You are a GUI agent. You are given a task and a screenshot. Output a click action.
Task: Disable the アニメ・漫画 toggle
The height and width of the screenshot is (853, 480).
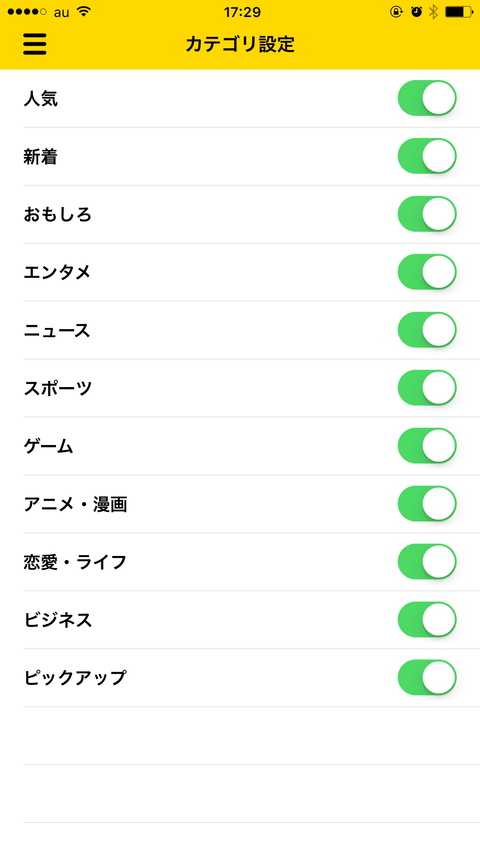tap(427, 504)
